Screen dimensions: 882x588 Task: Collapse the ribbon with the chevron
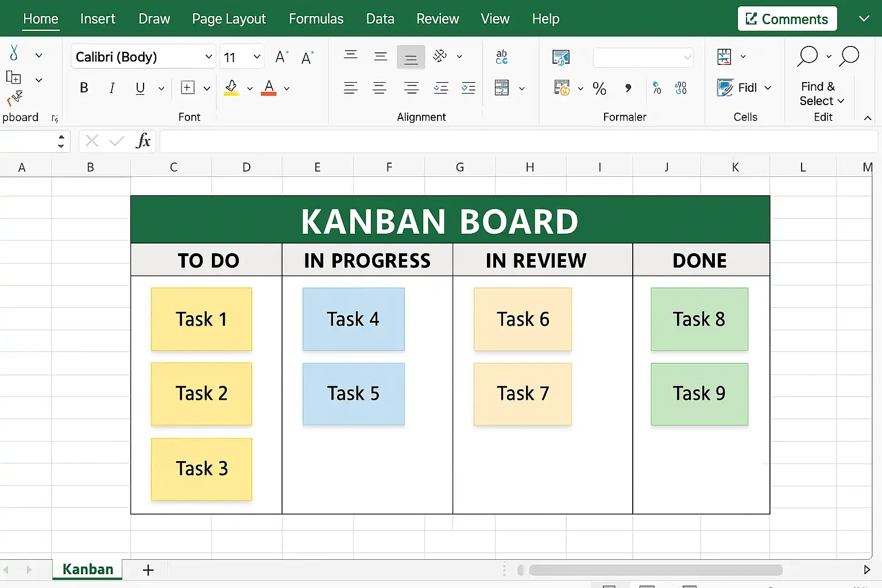point(868,118)
